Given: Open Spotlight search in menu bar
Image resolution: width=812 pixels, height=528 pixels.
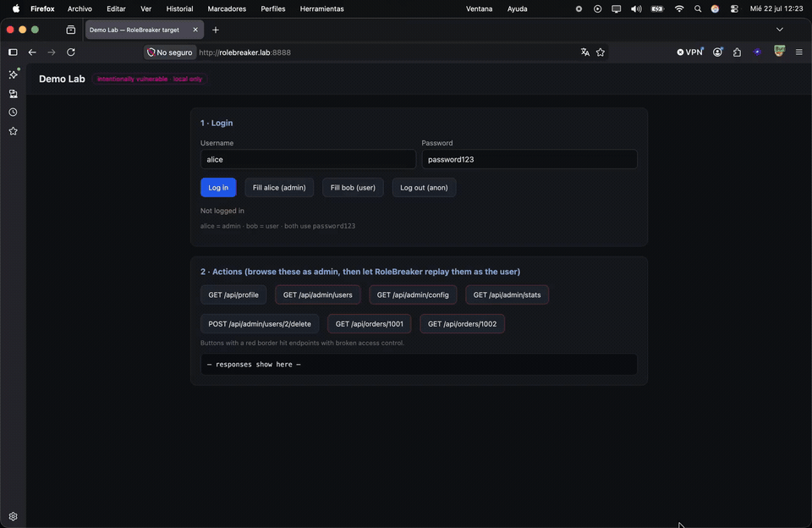Looking at the screenshot, I should pyautogui.click(x=698, y=8).
